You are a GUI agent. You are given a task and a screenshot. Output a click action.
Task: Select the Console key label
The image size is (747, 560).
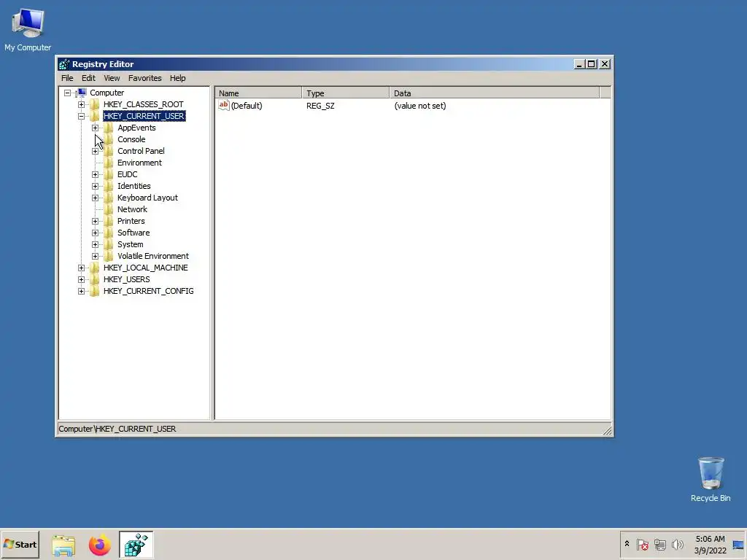[x=131, y=139]
